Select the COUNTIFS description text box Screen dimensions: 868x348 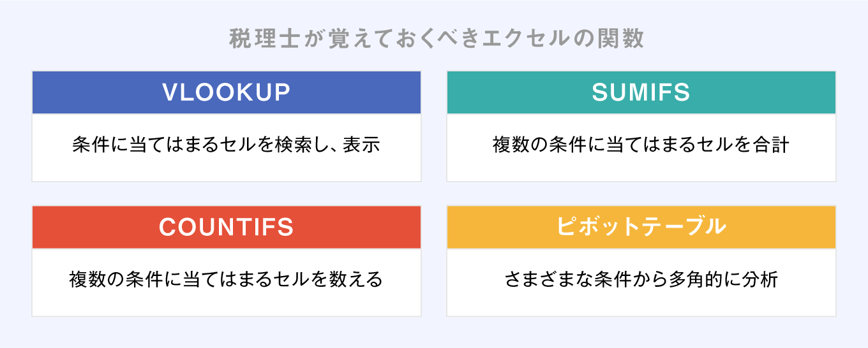pyautogui.click(x=227, y=282)
